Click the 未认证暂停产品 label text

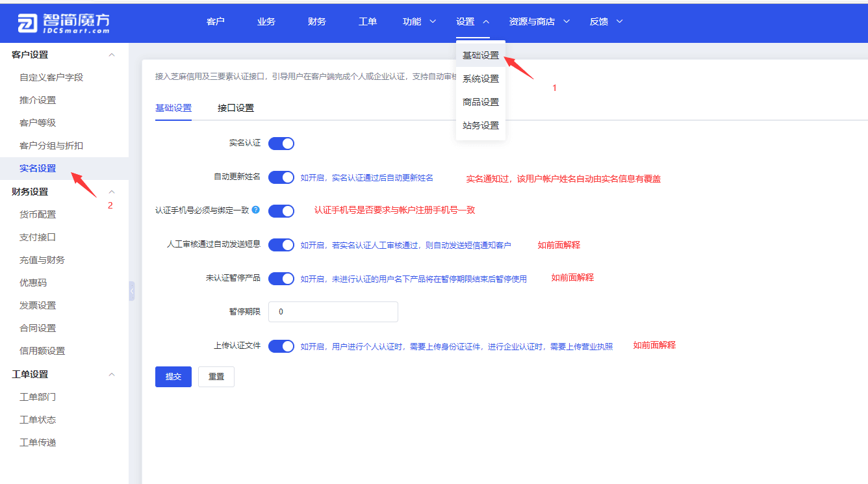coord(233,278)
